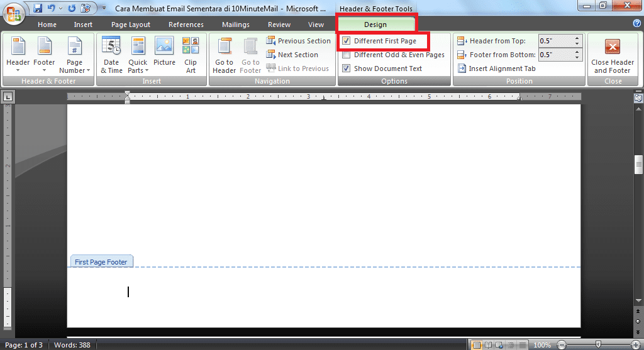
Task: Open the Undo history dropdown arrow
Action: point(61,8)
